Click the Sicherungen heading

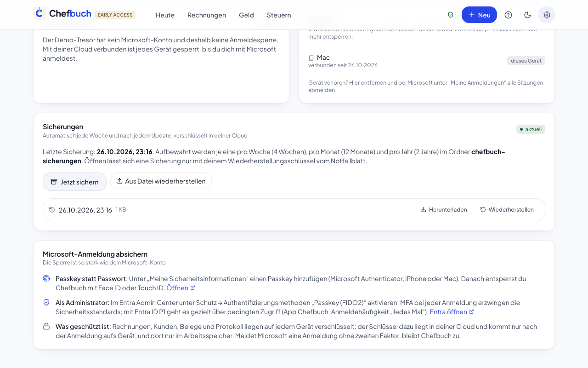63,126
